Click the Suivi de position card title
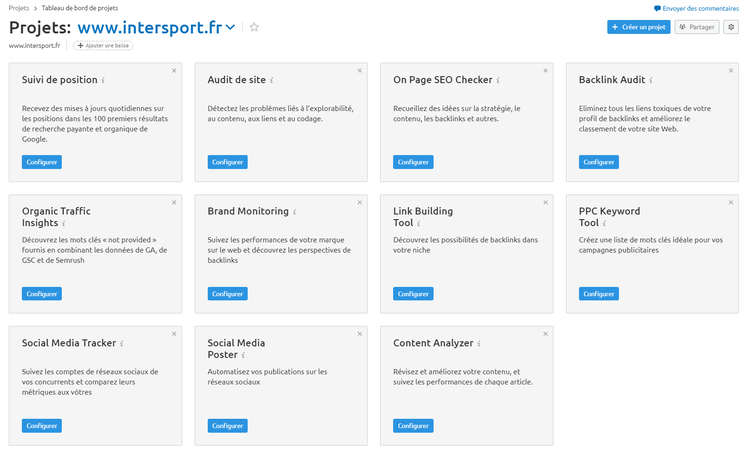Screen dimensions: 750x455 pyautogui.click(x=60, y=80)
